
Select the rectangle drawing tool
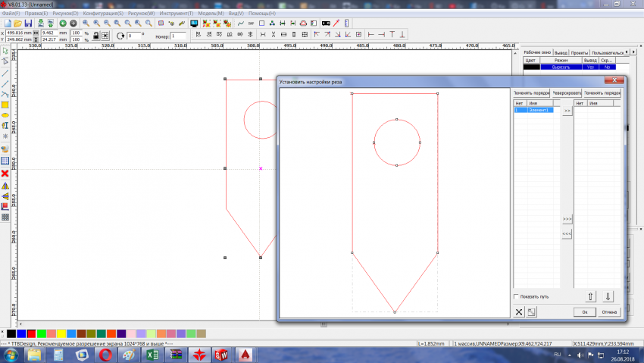pyautogui.click(x=5, y=105)
